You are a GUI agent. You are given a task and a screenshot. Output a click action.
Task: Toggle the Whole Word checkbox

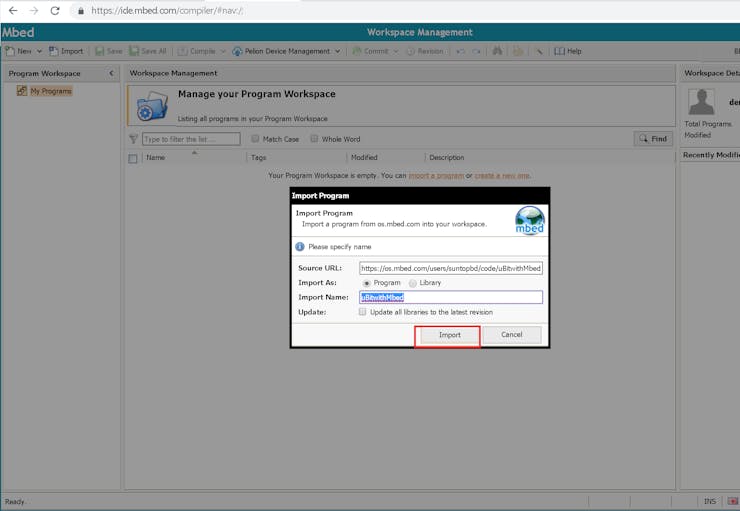coord(314,139)
